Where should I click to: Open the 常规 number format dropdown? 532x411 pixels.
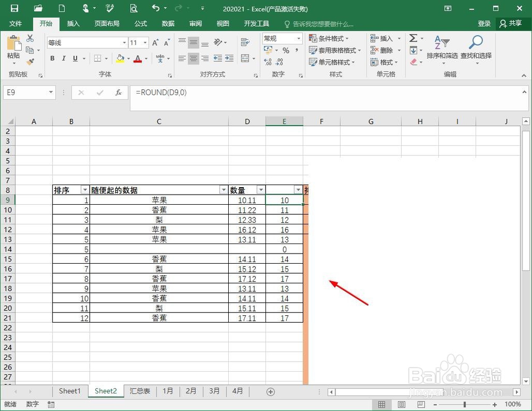(x=298, y=38)
